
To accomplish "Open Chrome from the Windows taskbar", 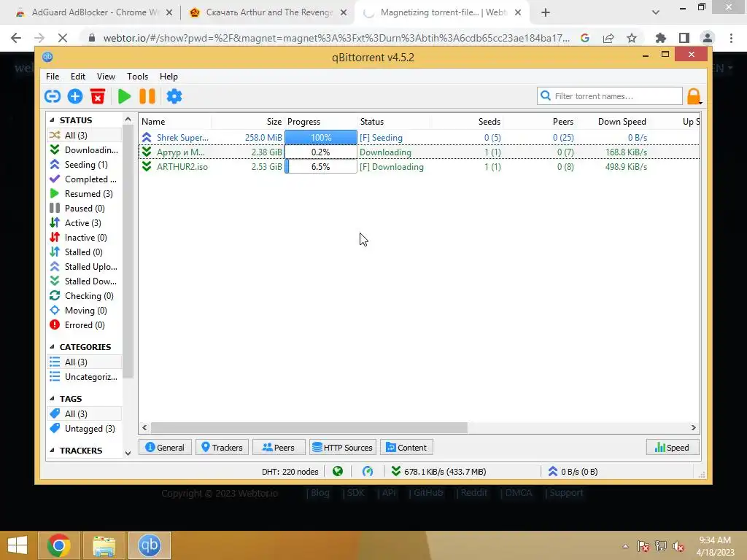I will coord(59,545).
